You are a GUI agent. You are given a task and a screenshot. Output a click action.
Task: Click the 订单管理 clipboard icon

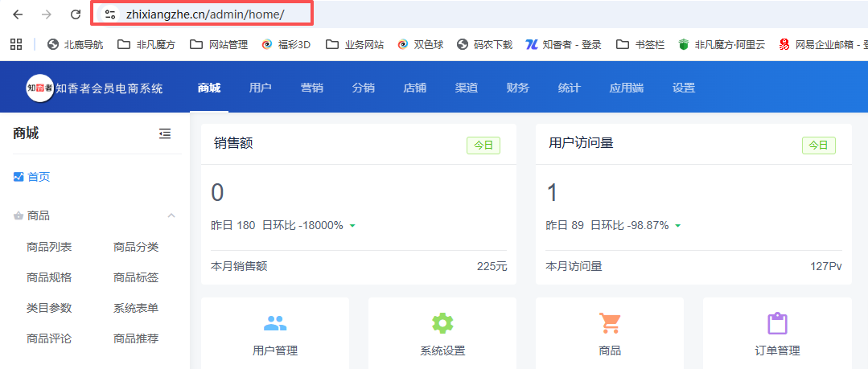tap(777, 323)
